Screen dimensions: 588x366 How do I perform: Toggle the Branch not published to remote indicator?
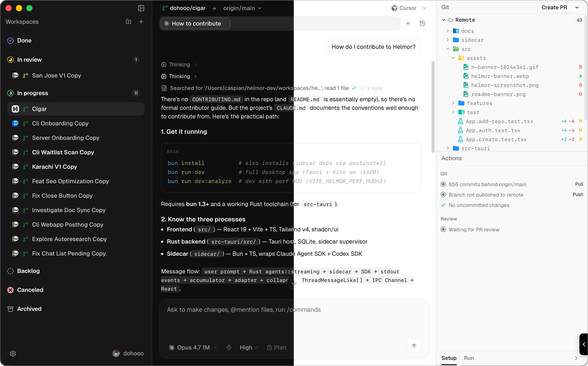pos(444,195)
